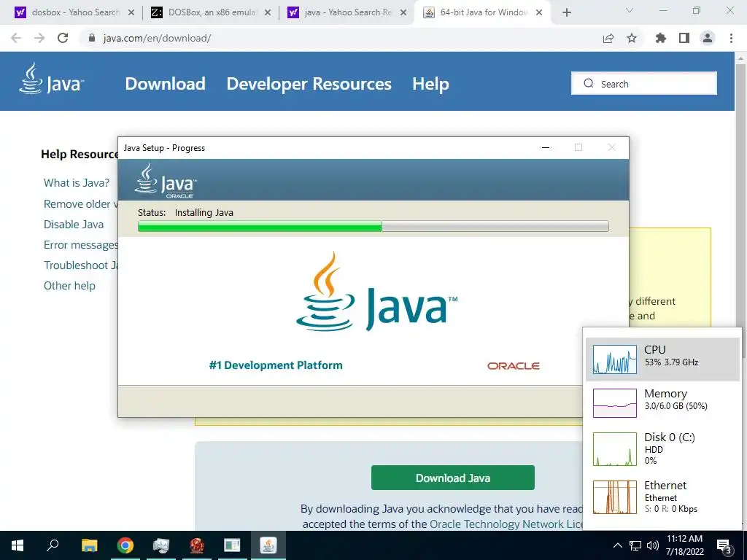Open File Explorer from the taskbar

pos(89,545)
